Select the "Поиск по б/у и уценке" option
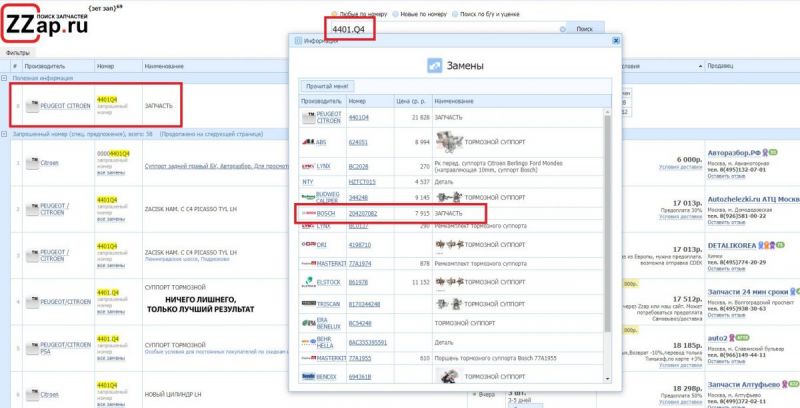This screenshot has height=408, width=800. pyautogui.click(x=455, y=14)
